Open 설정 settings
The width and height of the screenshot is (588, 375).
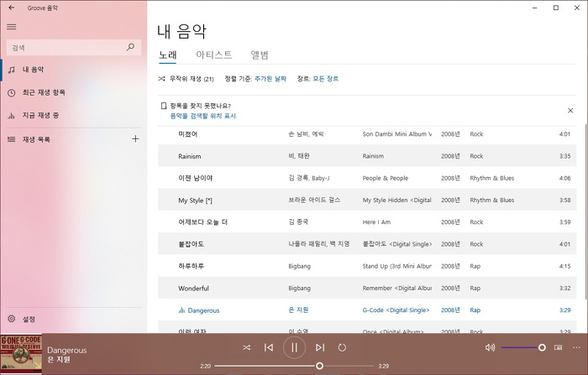point(74,319)
